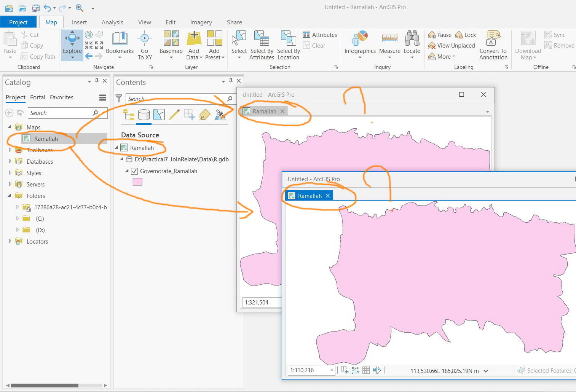Switch Contents to List By Snapping
576x392 pixels.
pyautogui.click(x=190, y=114)
